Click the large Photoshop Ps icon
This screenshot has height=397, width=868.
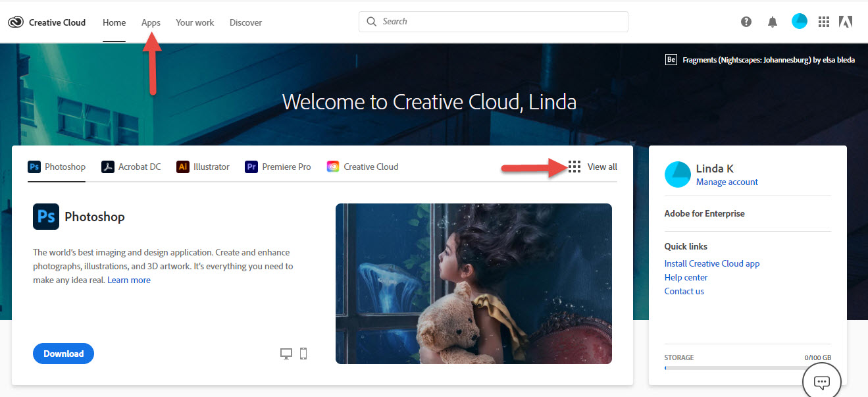pyautogui.click(x=46, y=217)
